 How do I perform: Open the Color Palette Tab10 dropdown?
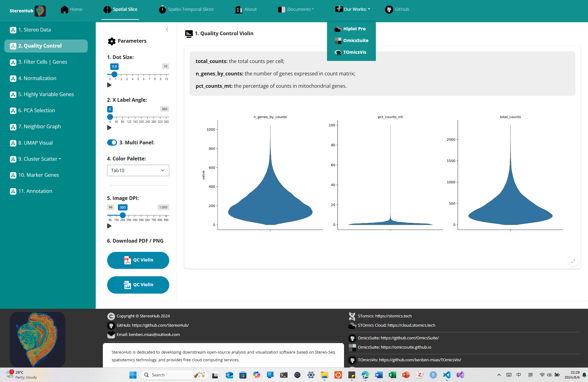(x=138, y=171)
